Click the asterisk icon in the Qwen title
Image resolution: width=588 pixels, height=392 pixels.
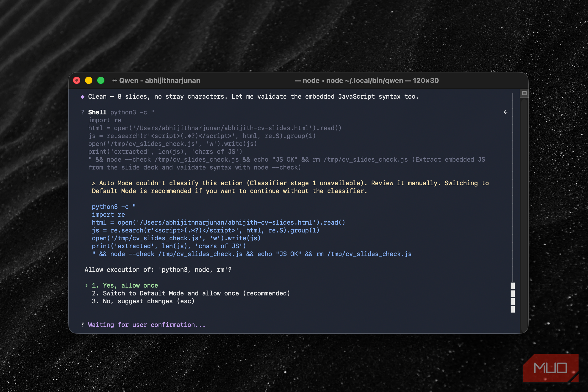115,81
